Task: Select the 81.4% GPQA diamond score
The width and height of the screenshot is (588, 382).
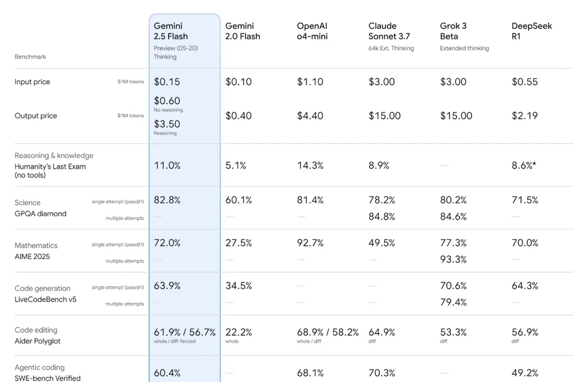Action: (x=310, y=200)
